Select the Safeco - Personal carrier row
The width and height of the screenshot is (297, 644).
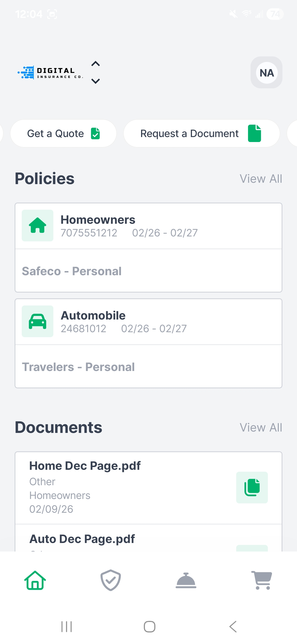click(x=148, y=271)
